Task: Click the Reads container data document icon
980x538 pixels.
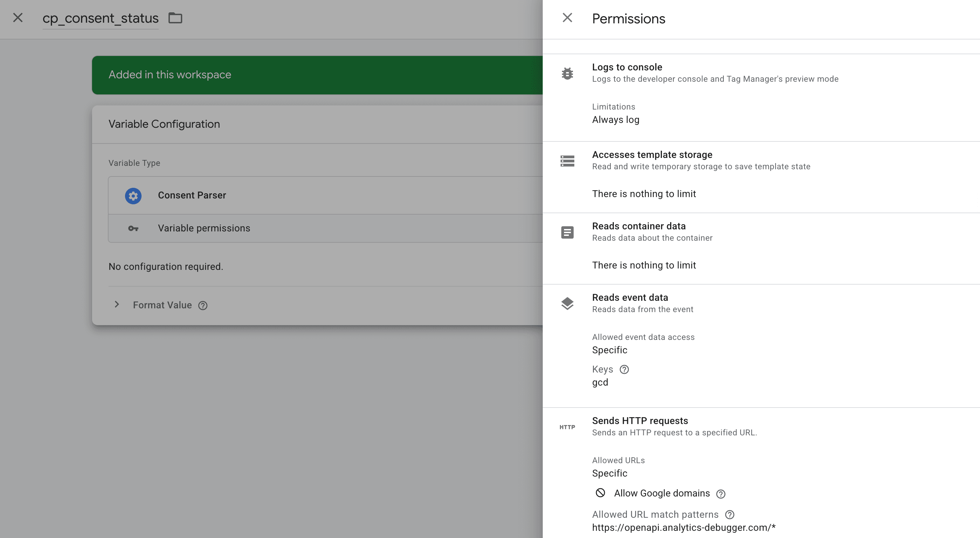Action: 567,232
